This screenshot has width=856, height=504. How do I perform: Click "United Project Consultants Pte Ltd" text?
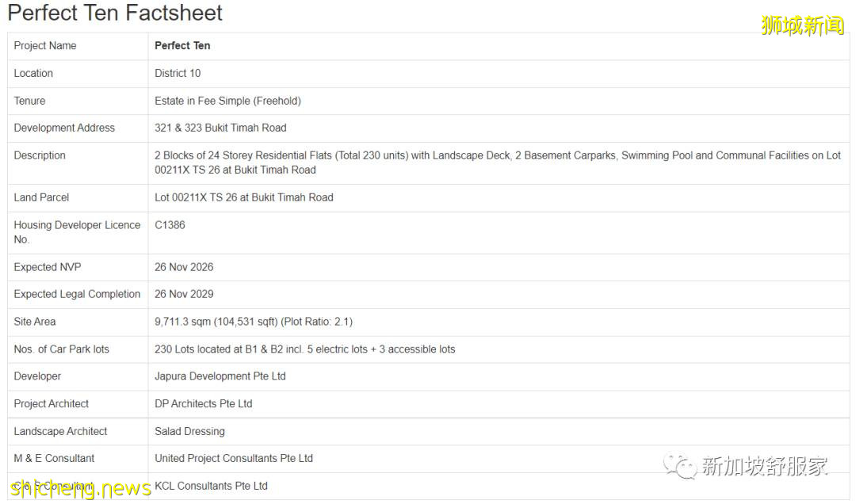(234, 458)
